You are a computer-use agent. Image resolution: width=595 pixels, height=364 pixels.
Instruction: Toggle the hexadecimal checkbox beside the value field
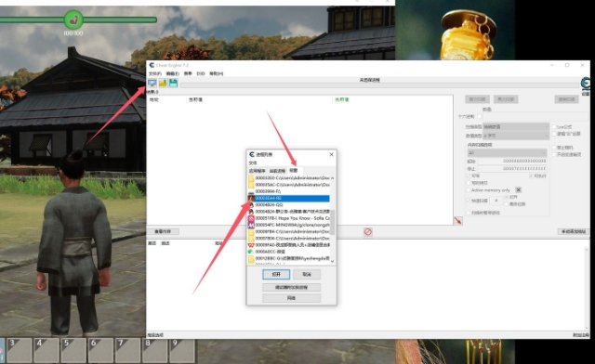(480, 116)
